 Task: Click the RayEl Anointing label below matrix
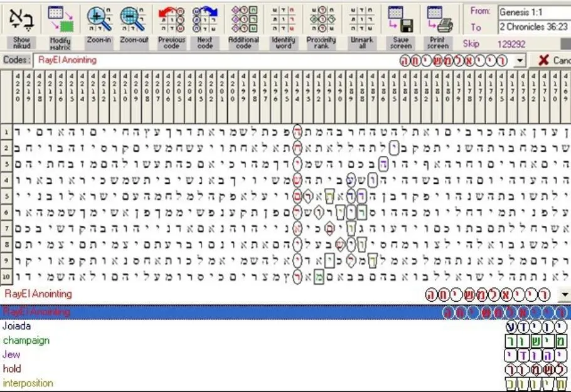coord(38,294)
